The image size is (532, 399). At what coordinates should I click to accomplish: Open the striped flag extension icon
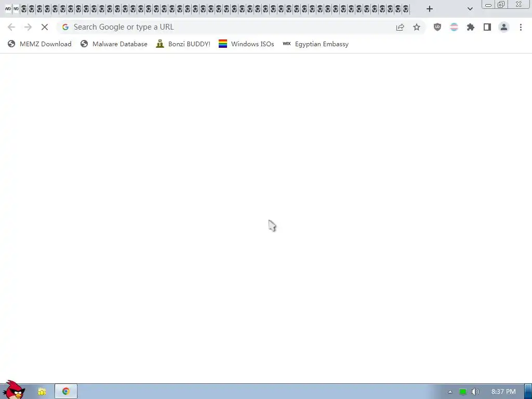454,27
